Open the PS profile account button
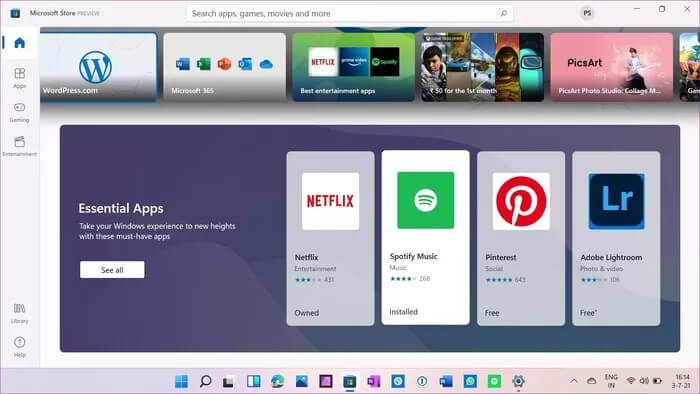The height and width of the screenshot is (394, 700). pyautogui.click(x=587, y=13)
